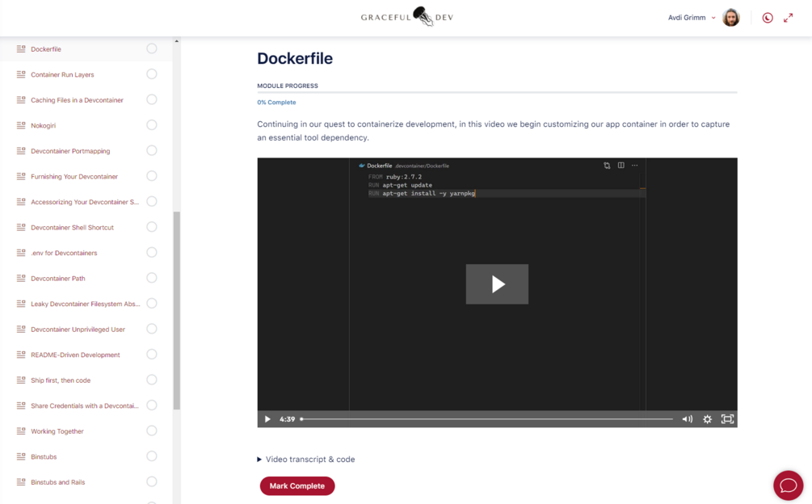812x504 pixels.
Task: Click the sidebar vertical scrollbar thumb
Action: click(x=177, y=310)
